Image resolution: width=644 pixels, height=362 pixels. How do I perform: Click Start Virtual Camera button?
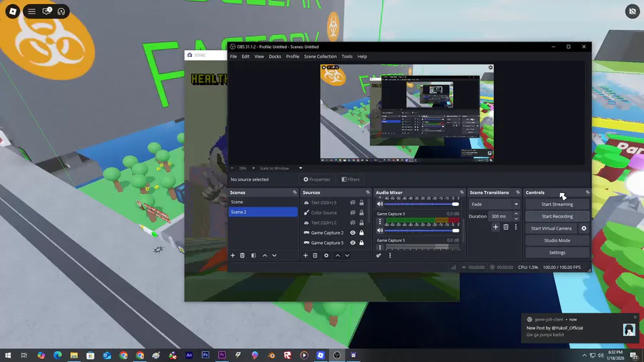551,228
